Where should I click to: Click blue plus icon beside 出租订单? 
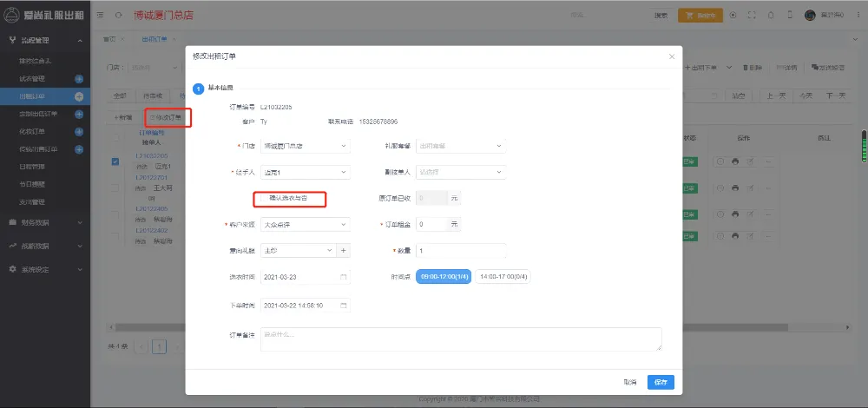(x=79, y=95)
